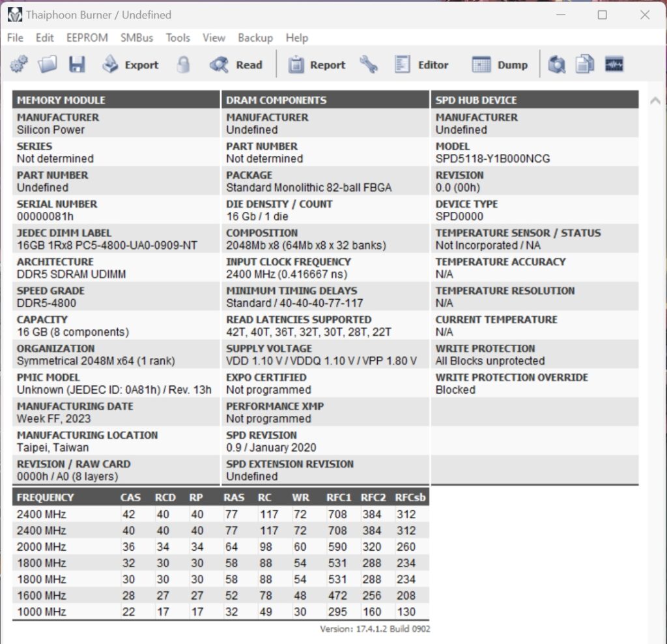The height and width of the screenshot is (644, 667).
Task: Click the 'SPD5118-Y1B000NCG' model value
Action: (492, 159)
